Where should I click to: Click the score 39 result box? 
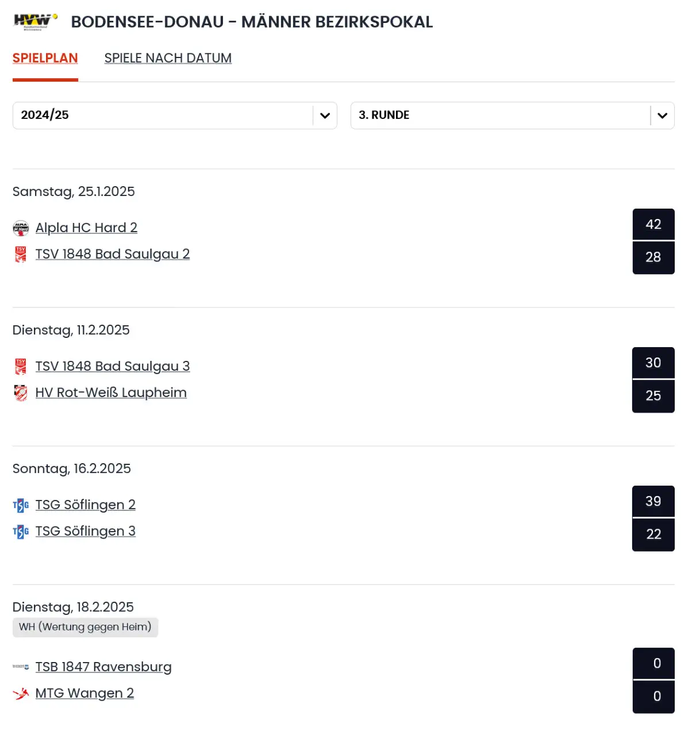pos(653,501)
